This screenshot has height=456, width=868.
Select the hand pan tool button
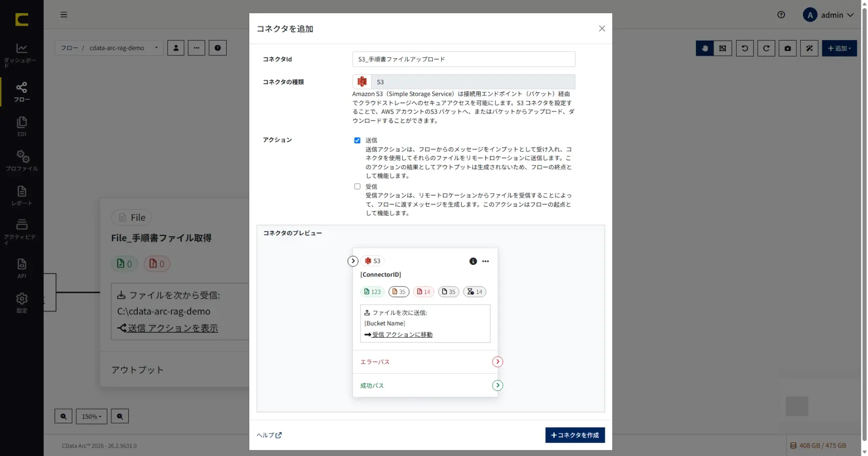tap(705, 48)
